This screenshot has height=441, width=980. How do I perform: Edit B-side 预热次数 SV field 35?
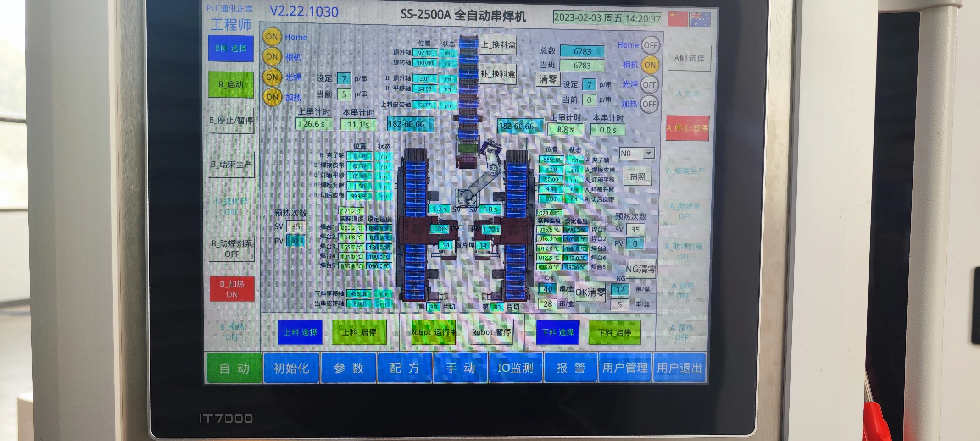295,226
